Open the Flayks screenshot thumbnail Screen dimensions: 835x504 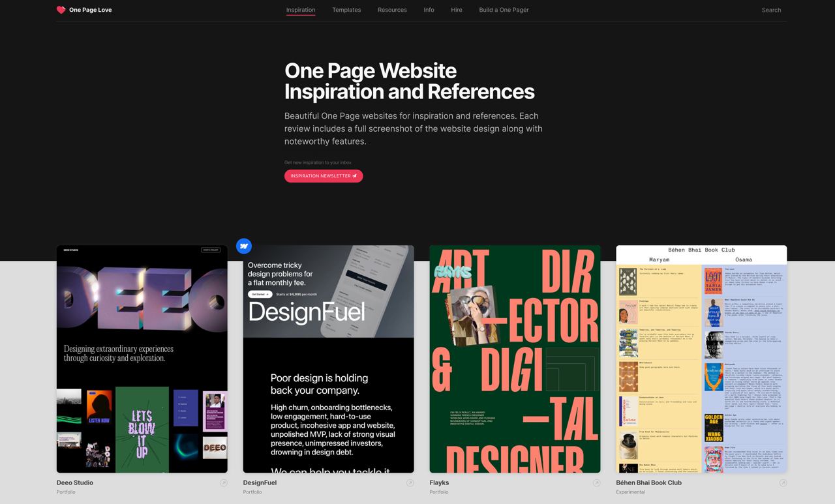[515, 359]
